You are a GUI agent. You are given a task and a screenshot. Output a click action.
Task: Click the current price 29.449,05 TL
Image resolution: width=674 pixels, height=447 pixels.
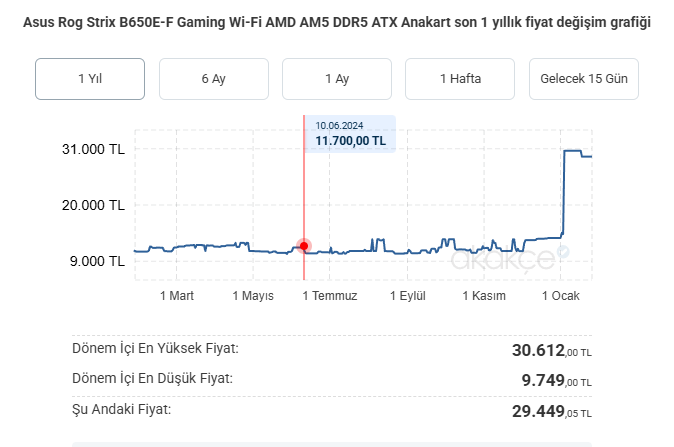pyautogui.click(x=552, y=411)
